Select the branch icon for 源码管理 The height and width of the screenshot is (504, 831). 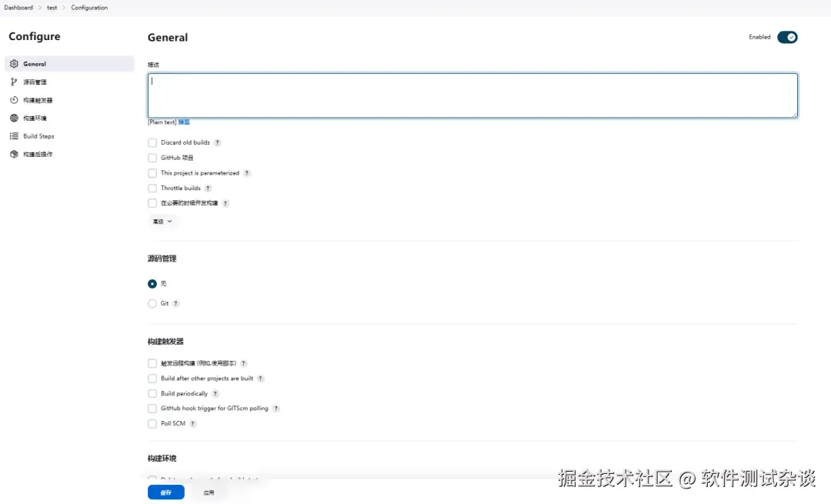(13, 82)
